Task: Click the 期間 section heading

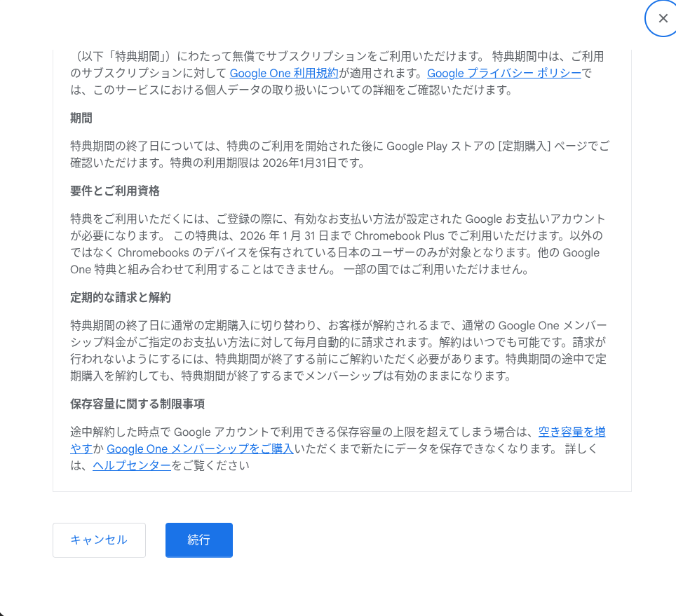Action: (81, 118)
